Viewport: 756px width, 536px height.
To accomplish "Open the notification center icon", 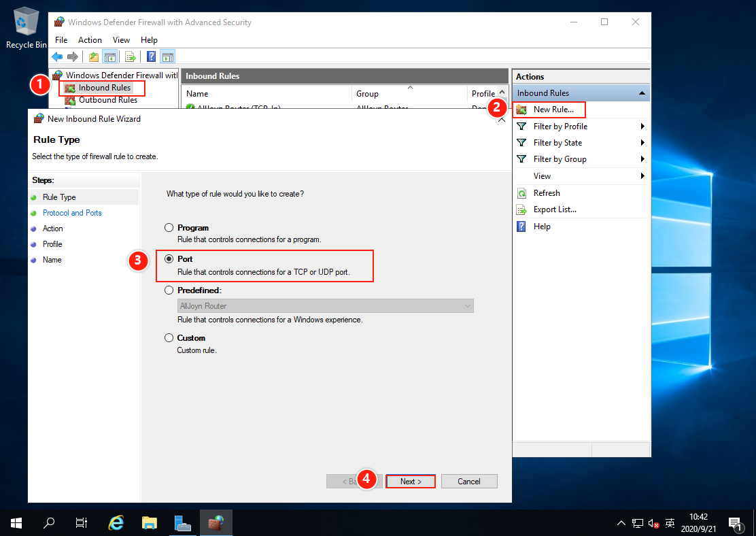I will 736,523.
